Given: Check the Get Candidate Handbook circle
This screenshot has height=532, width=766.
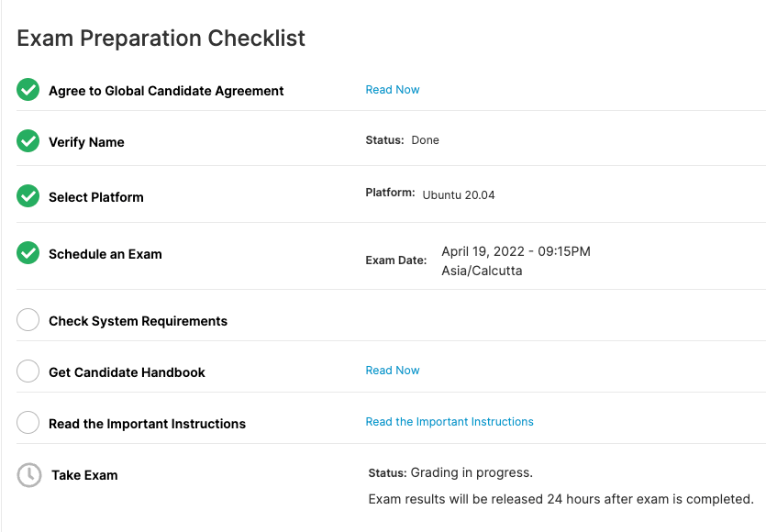Looking at the screenshot, I should [x=28, y=371].
